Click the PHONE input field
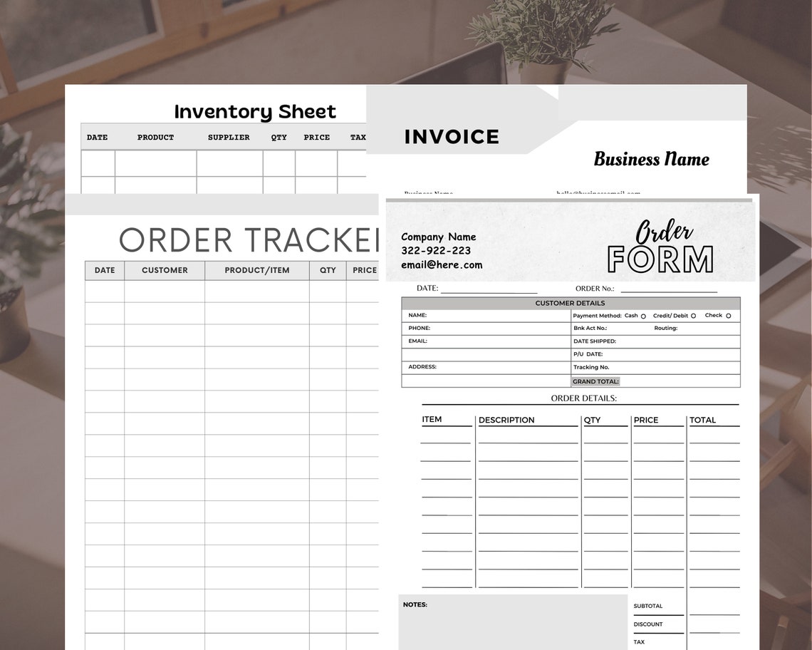812x650 pixels. [484, 328]
